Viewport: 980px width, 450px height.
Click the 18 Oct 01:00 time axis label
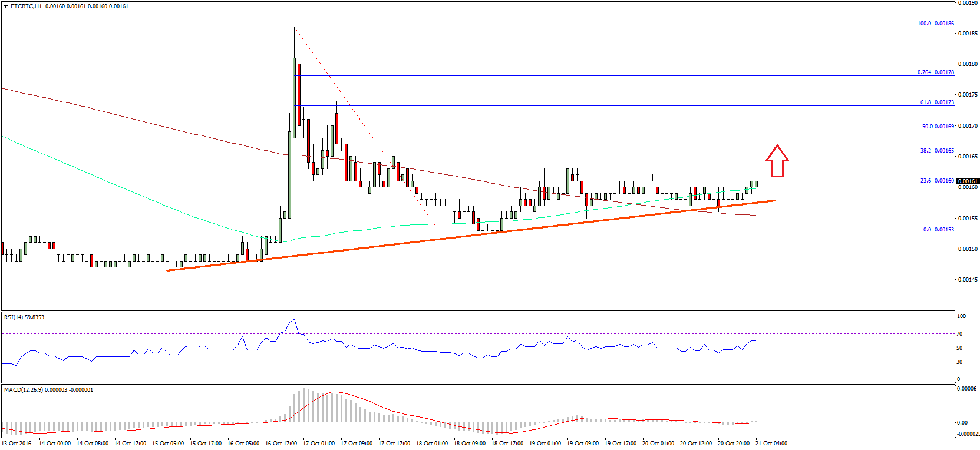tap(432, 444)
